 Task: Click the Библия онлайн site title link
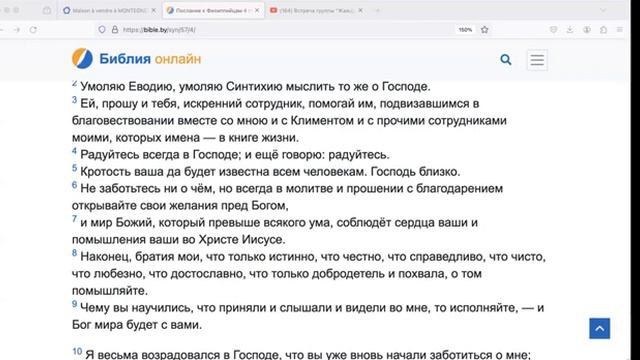coord(150,59)
